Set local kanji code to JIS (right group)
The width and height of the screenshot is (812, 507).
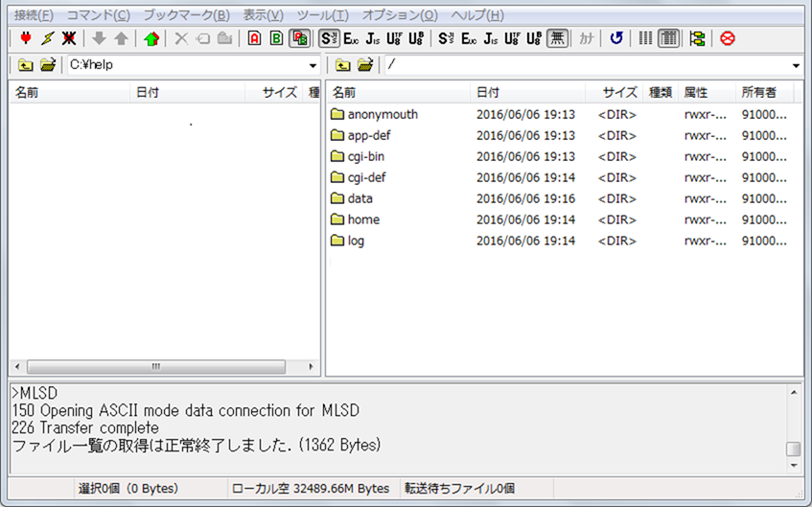click(491, 38)
